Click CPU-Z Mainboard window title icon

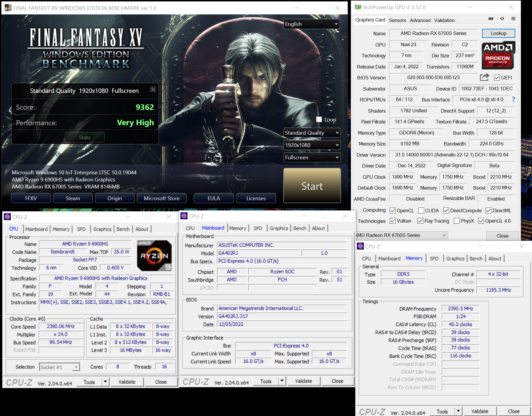coord(184,216)
